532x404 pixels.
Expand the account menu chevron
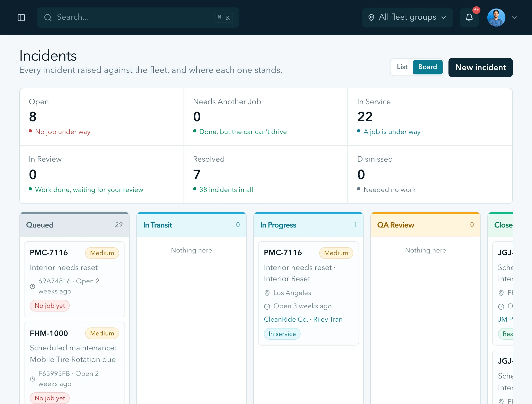click(x=514, y=18)
